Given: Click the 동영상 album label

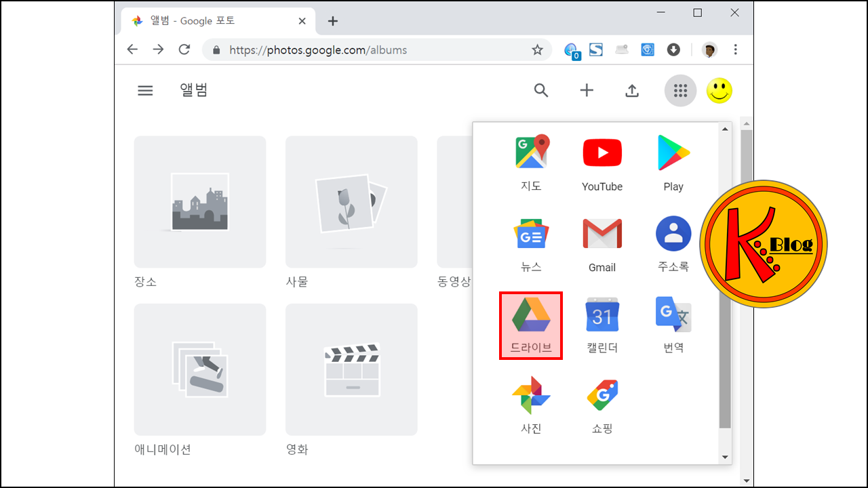Looking at the screenshot, I should [x=454, y=281].
